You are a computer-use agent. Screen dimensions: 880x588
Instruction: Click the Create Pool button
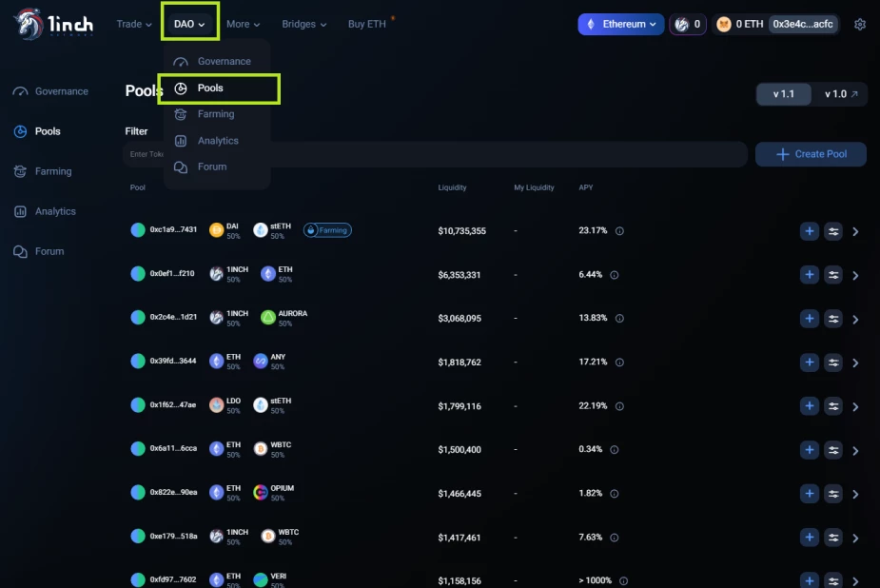point(811,154)
